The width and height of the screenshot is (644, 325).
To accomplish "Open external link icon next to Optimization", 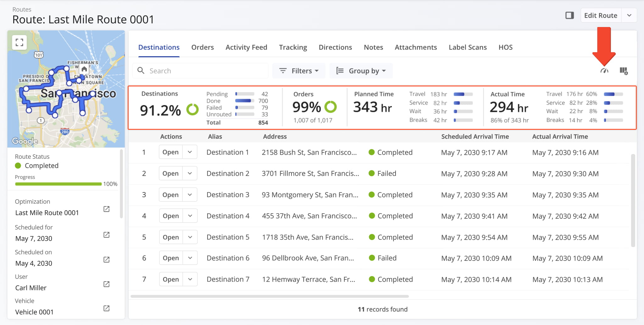I will point(107,209).
